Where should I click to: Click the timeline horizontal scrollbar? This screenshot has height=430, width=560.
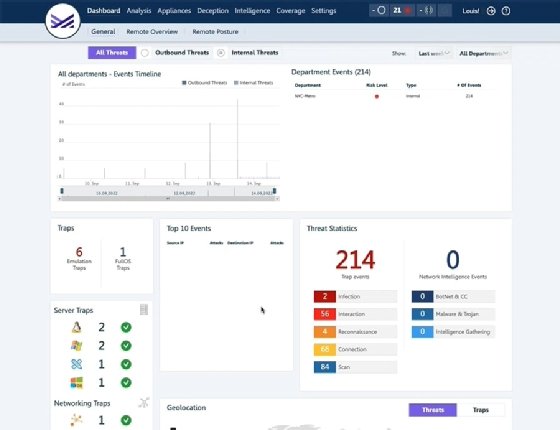(168, 199)
